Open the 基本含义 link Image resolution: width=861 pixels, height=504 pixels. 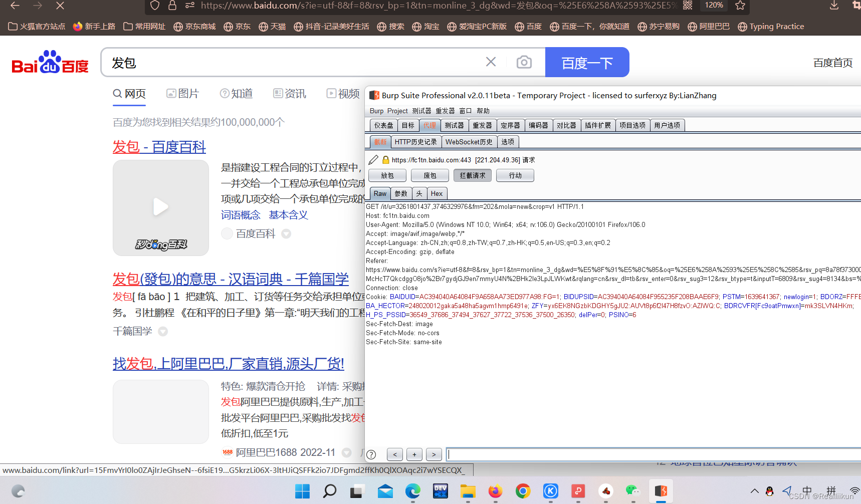click(x=288, y=215)
